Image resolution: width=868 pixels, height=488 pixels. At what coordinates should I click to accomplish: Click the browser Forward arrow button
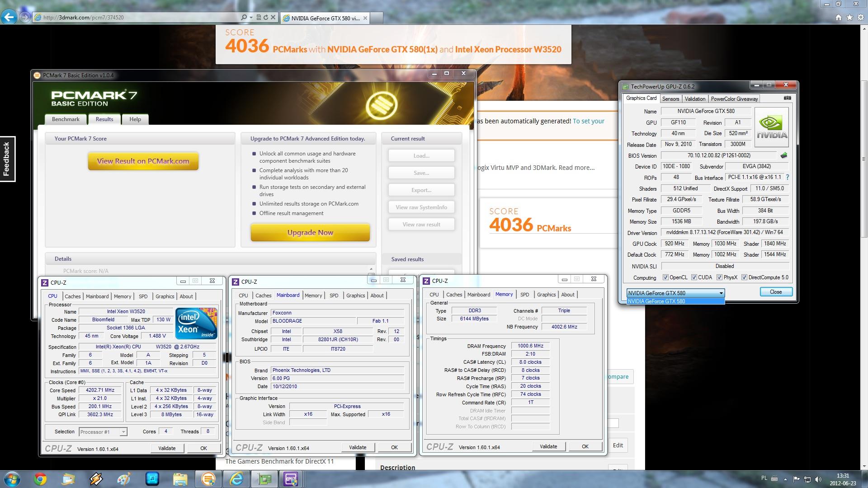(25, 17)
